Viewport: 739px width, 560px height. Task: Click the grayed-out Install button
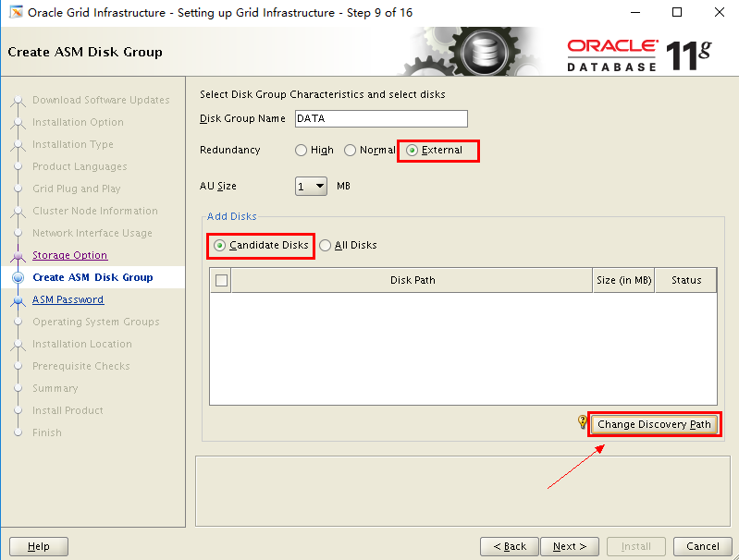coord(635,546)
